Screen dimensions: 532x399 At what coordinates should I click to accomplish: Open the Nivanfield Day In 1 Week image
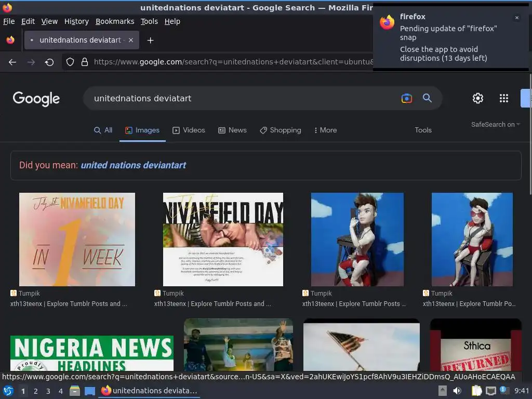[x=77, y=240]
